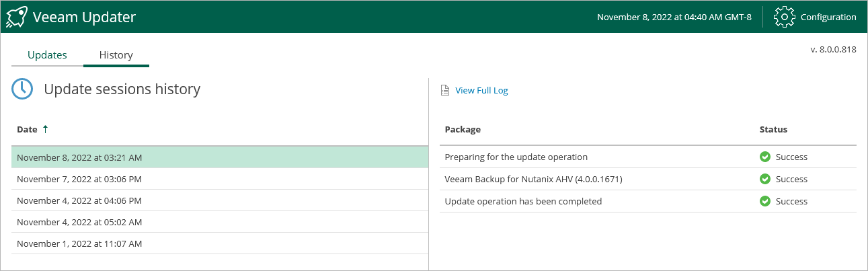The width and height of the screenshot is (868, 271).
Task: Choose the November 4, 2022 05:02 AM session
Action: pyautogui.click(x=79, y=223)
